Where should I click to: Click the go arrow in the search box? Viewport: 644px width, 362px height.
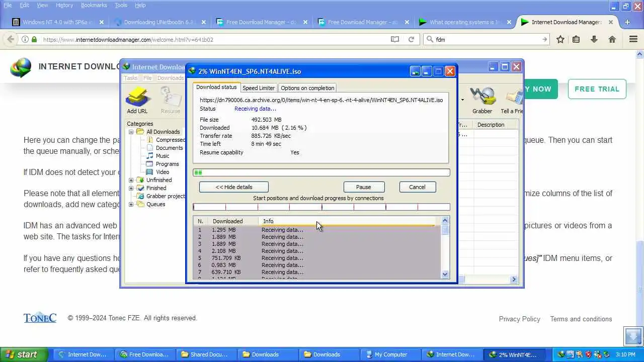[x=544, y=39]
